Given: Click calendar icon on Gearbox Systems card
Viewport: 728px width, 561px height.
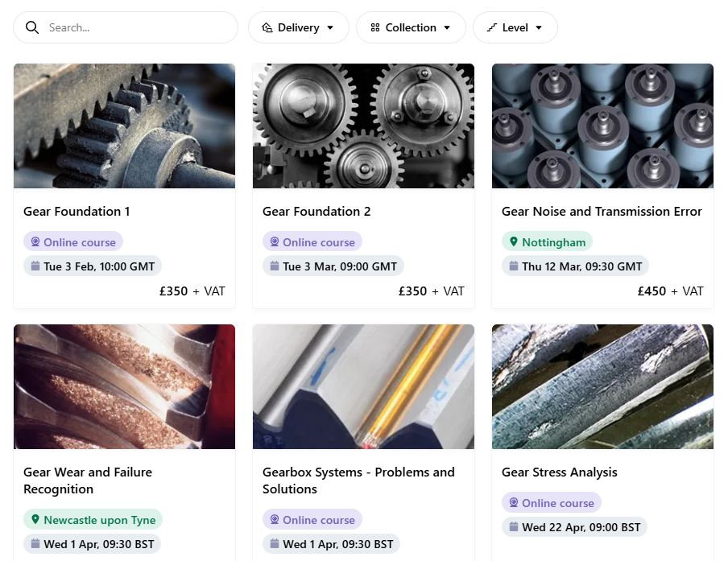Looking at the screenshot, I should point(275,543).
